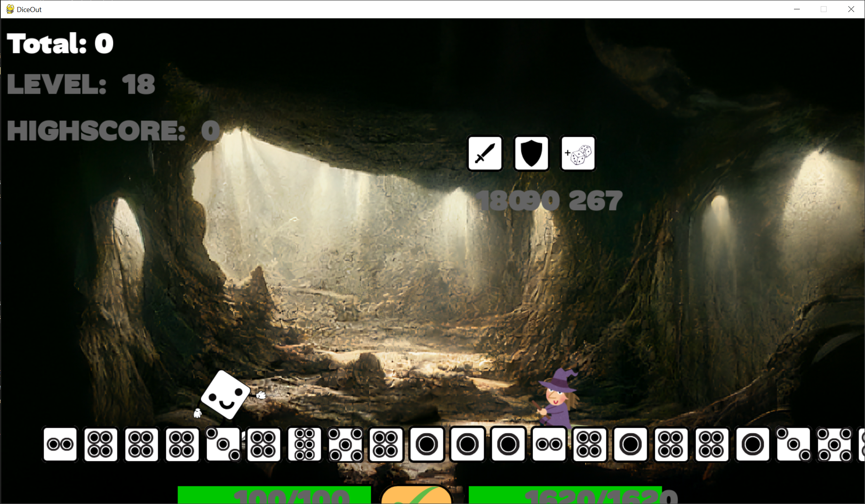Pick the leftmost two-pip die
Image resolution: width=865 pixels, height=504 pixels.
coord(60,444)
